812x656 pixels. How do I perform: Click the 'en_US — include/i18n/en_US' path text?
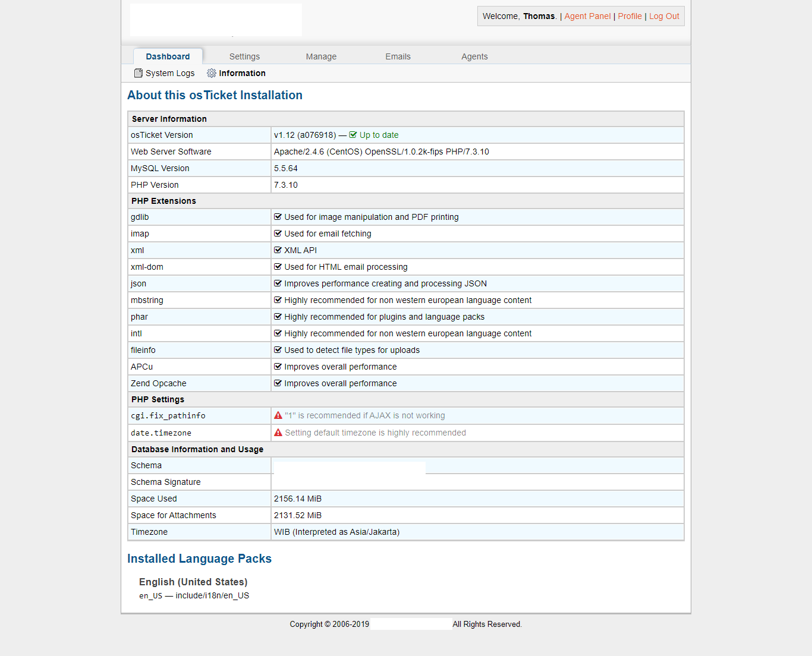[194, 595]
